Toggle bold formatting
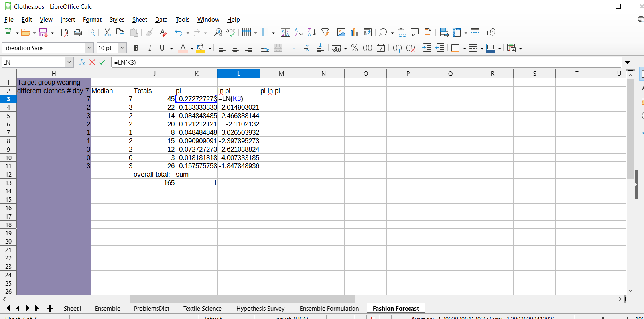Viewport: 644px width, 319px height. click(x=136, y=48)
